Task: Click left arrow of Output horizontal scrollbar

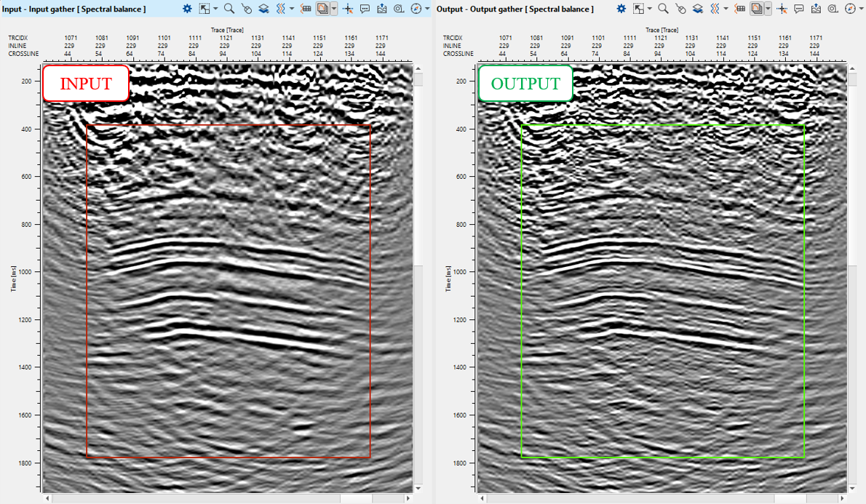Action: [x=482, y=498]
